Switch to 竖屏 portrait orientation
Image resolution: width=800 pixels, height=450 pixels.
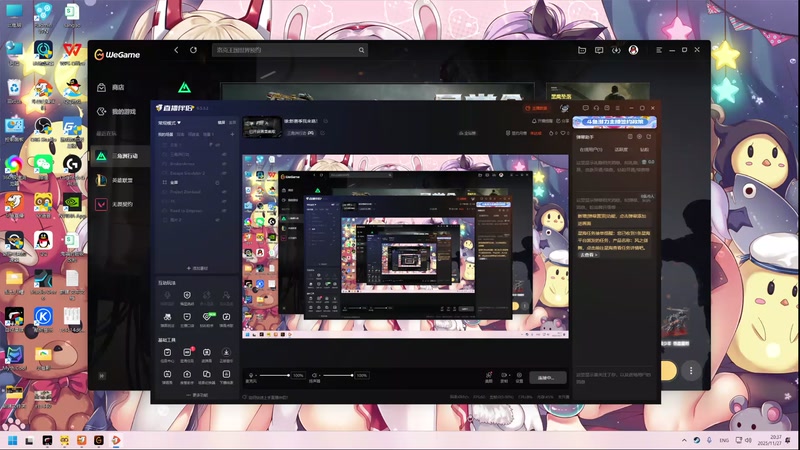click(232, 122)
